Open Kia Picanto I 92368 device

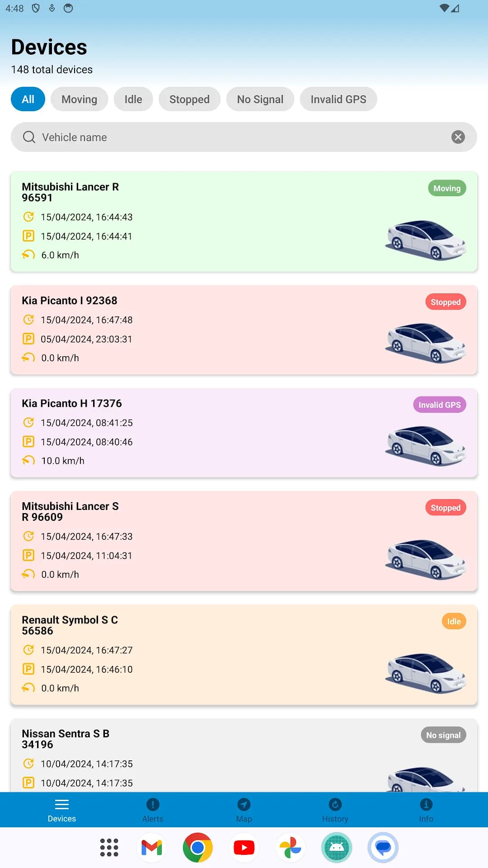tap(244, 330)
